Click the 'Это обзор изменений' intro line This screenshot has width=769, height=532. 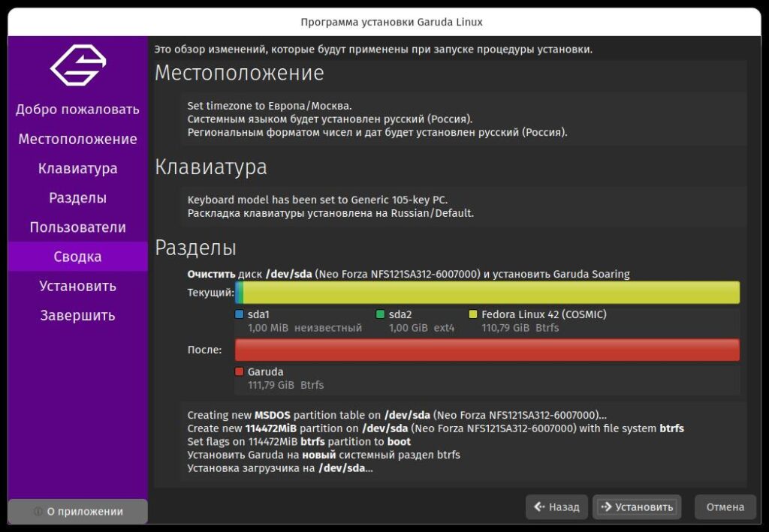(373, 50)
